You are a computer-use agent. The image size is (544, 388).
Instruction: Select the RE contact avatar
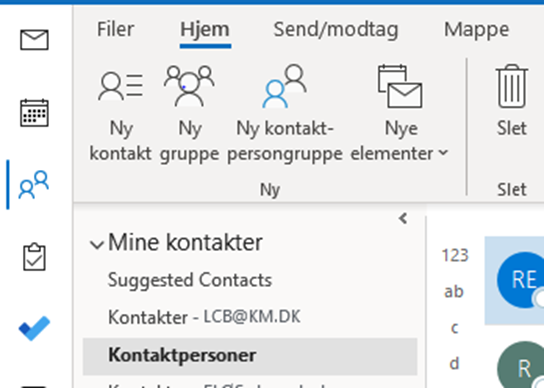coord(522,280)
